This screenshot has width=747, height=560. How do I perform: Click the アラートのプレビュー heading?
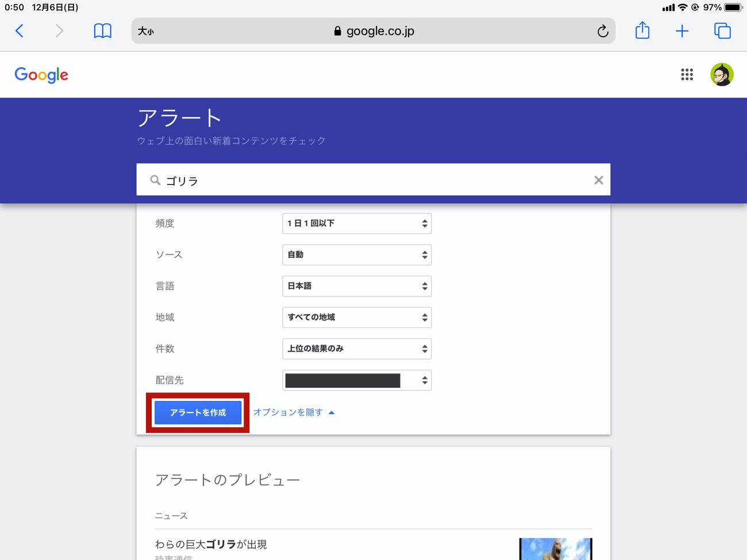228,480
